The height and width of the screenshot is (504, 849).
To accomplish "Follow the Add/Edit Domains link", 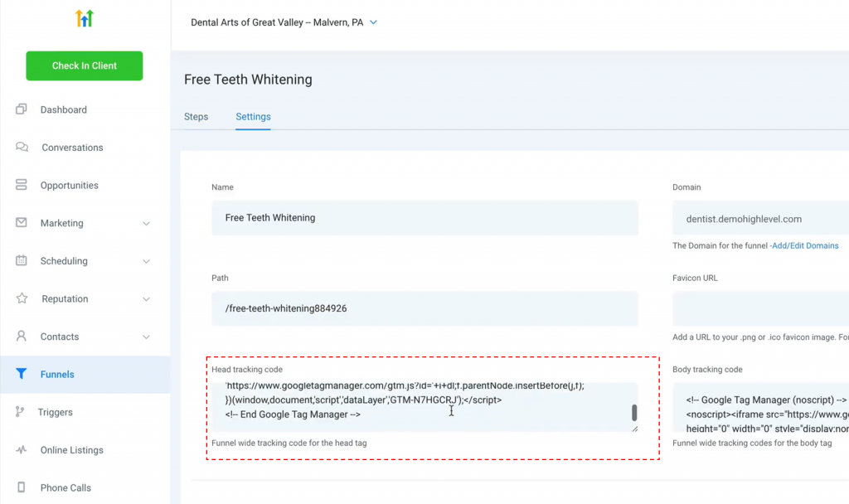I will (x=805, y=245).
